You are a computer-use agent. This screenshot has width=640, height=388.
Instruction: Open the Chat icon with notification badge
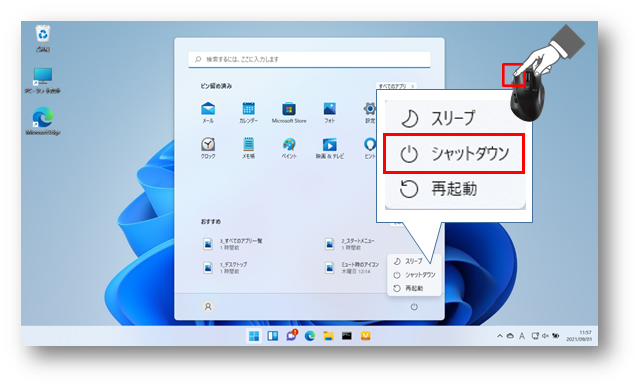pos(291,335)
